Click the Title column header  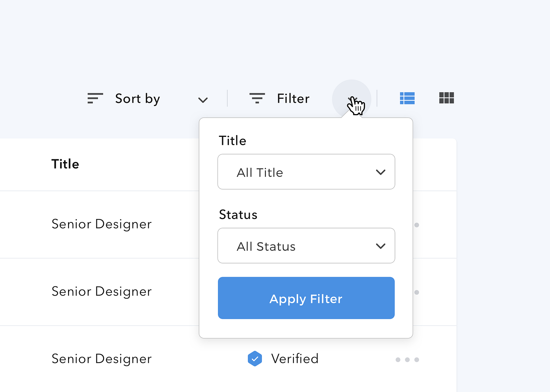pyautogui.click(x=65, y=164)
